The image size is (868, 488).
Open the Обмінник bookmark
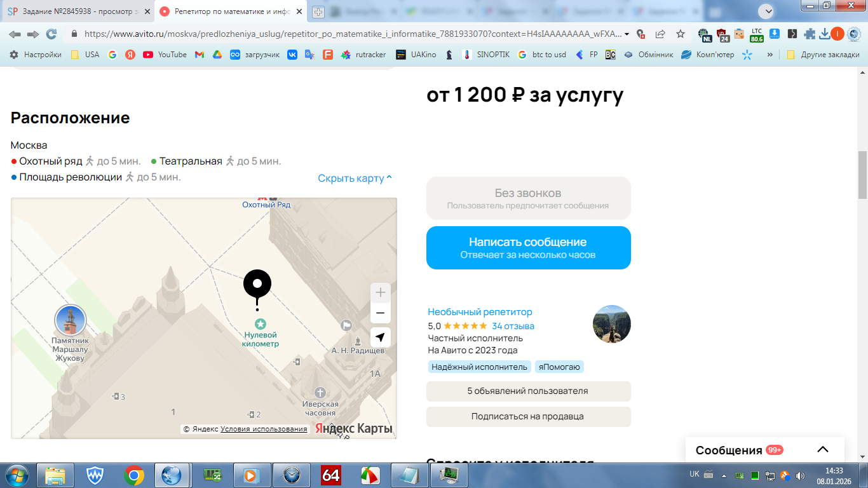tap(648, 55)
